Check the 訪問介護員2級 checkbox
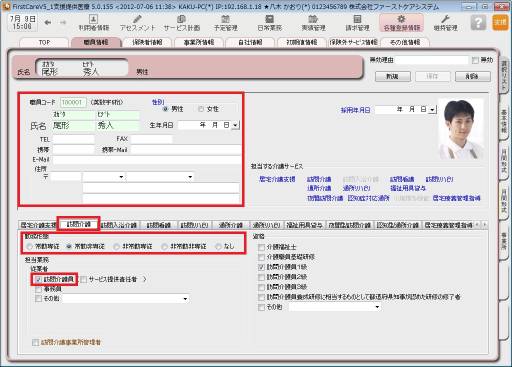The height and width of the screenshot is (367, 512). click(x=262, y=277)
